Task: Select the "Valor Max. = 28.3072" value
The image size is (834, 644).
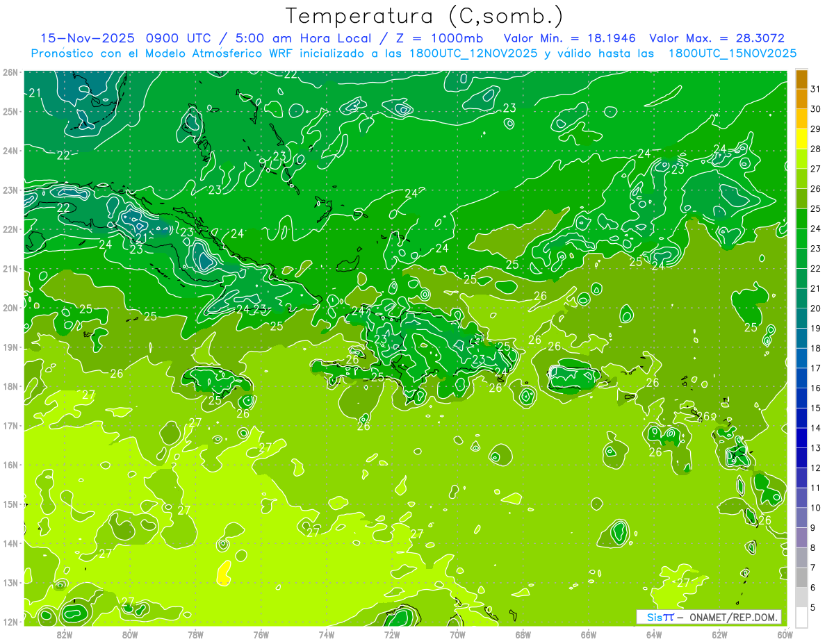Action: coord(717,38)
